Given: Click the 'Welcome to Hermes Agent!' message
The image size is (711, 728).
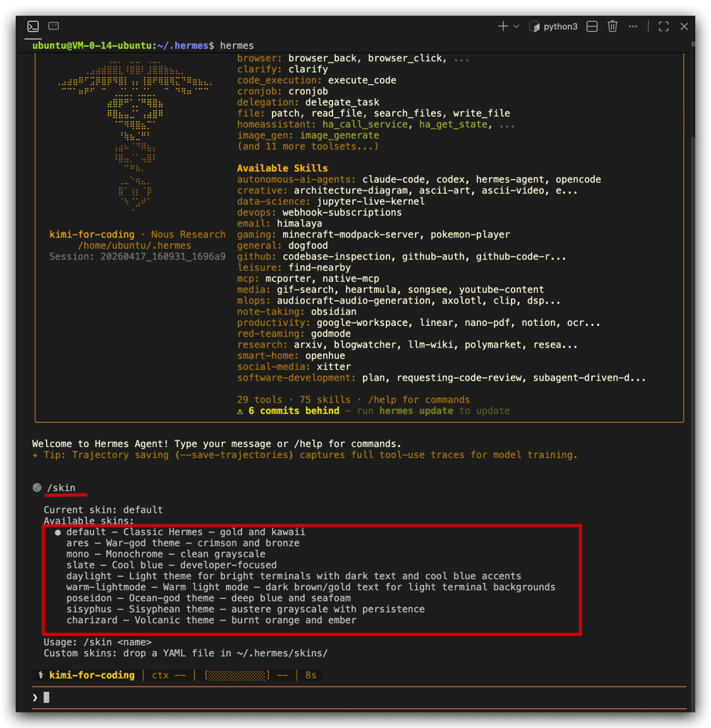Looking at the screenshot, I should [100, 444].
